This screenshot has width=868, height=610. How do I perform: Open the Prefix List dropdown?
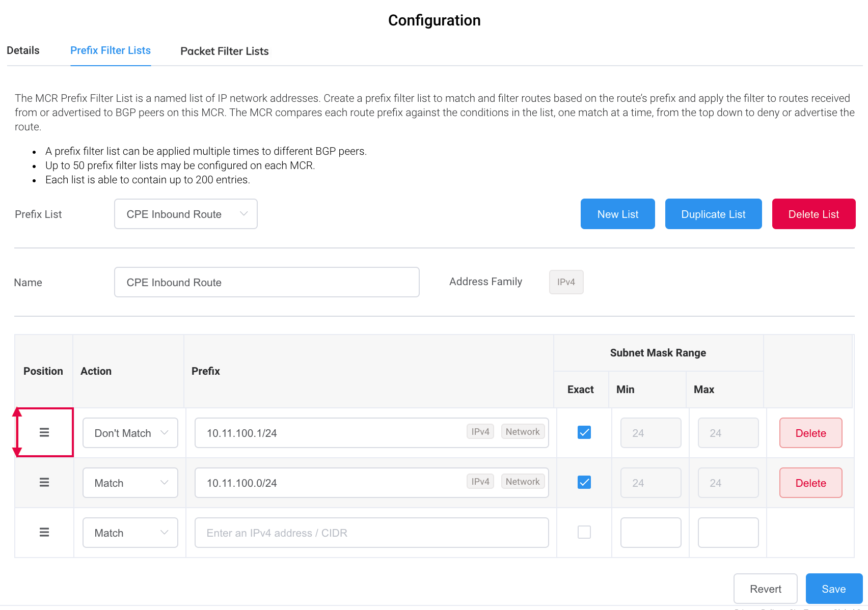click(186, 214)
